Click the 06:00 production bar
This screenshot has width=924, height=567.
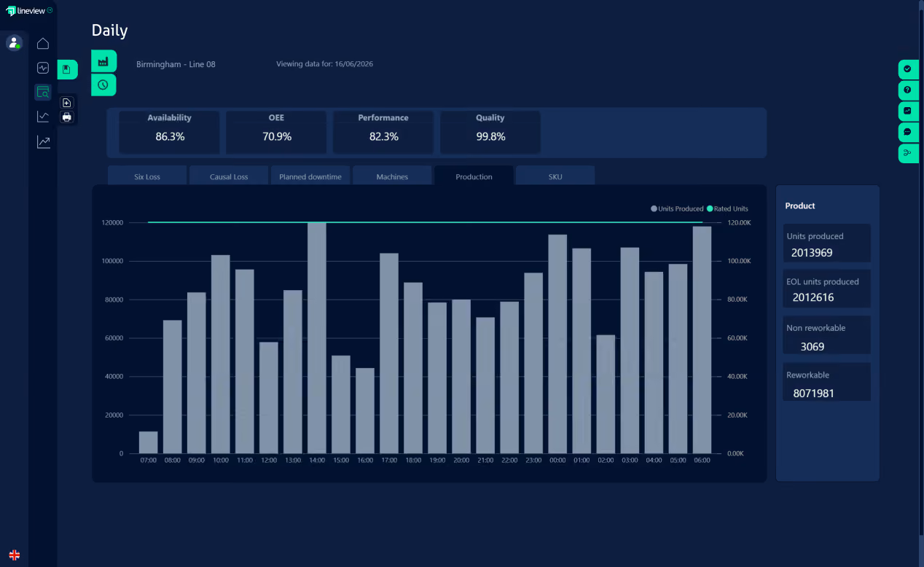pyautogui.click(x=702, y=340)
